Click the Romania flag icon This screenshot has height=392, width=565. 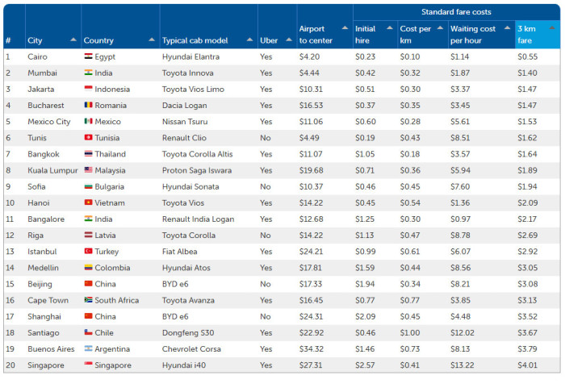(88, 105)
